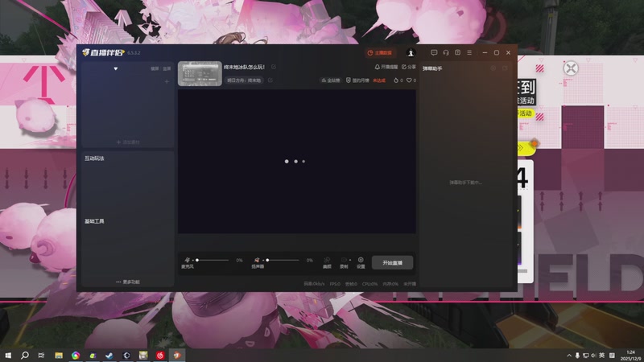
Task: Open the danmaku helper settings icon
Action: [x=493, y=68]
